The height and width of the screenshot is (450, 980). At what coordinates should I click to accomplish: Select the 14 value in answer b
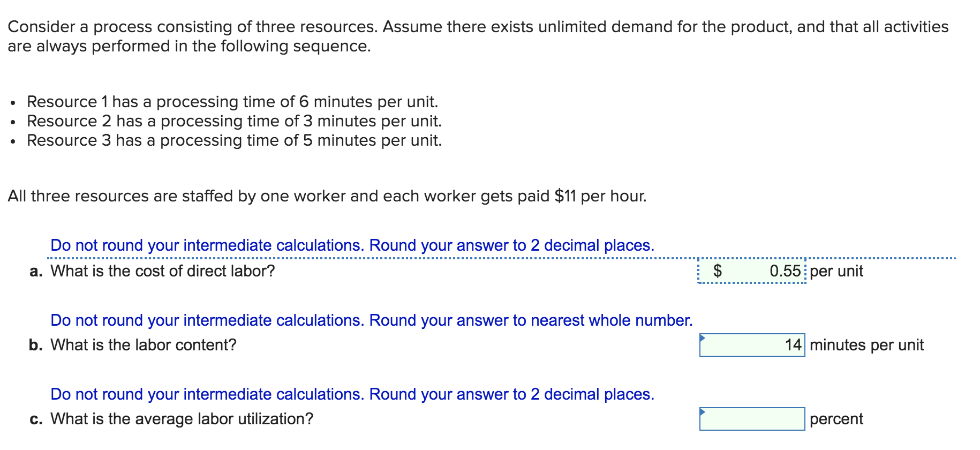coord(793,346)
